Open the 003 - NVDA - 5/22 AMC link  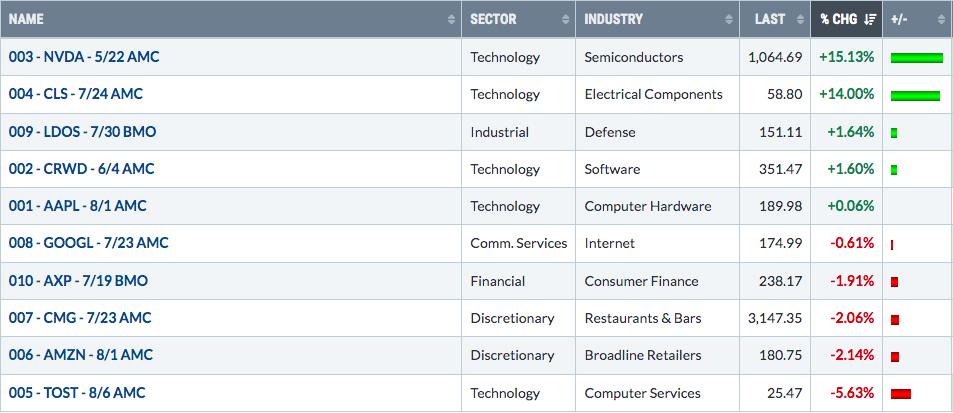(84, 57)
